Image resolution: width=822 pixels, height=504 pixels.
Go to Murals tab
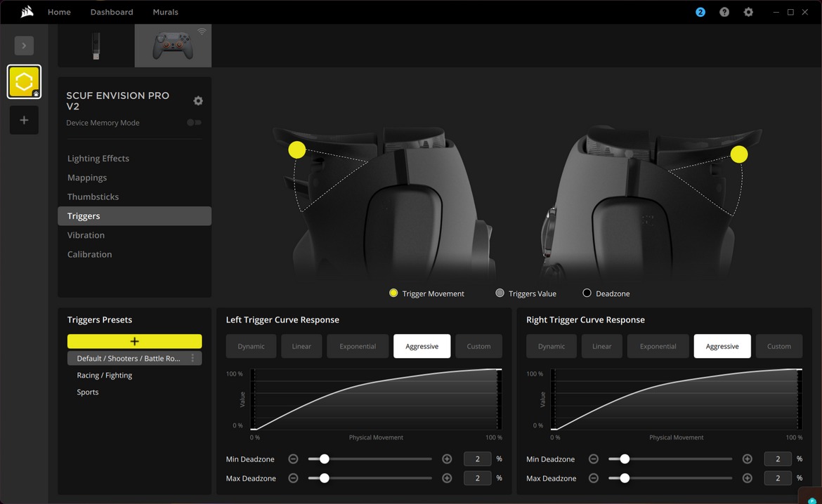point(166,12)
